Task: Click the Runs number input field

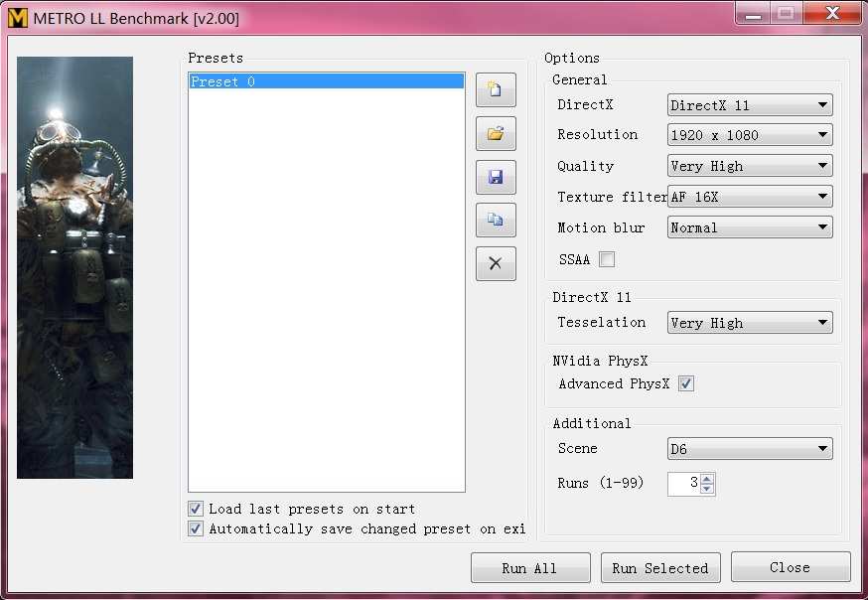Action: pyautogui.click(x=684, y=483)
